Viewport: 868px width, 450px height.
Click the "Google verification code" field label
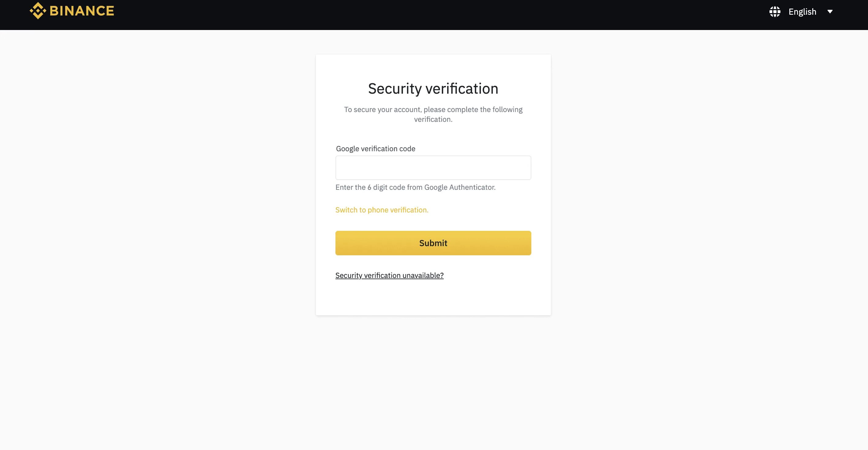375,149
